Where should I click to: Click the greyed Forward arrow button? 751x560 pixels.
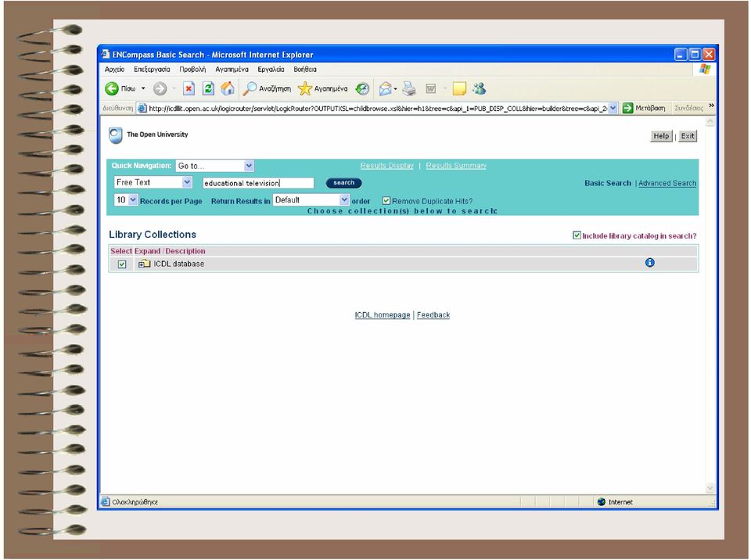pyautogui.click(x=160, y=88)
